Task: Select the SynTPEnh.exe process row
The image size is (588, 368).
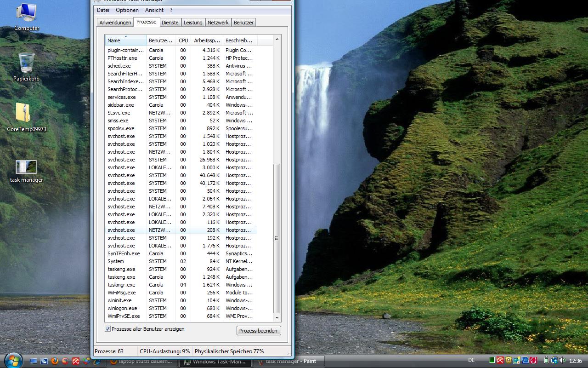Action: tap(181, 253)
